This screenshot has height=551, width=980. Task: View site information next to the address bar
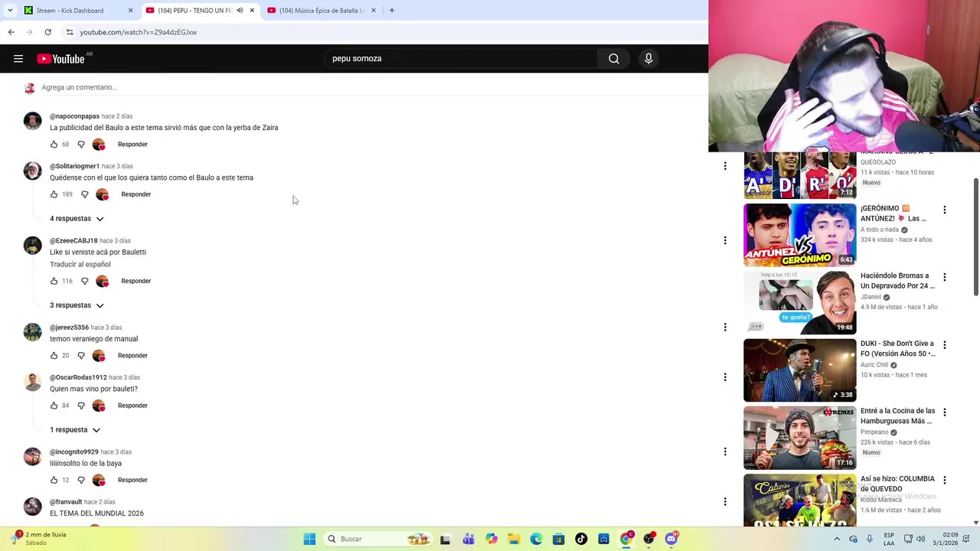click(70, 32)
